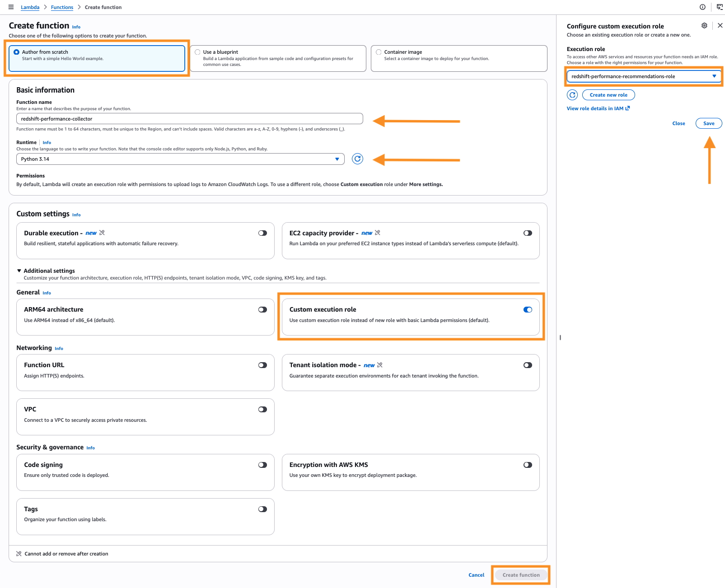The width and height of the screenshot is (725, 588).
Task: Click the panel resize handle divider
Action: tap(560, 337)
